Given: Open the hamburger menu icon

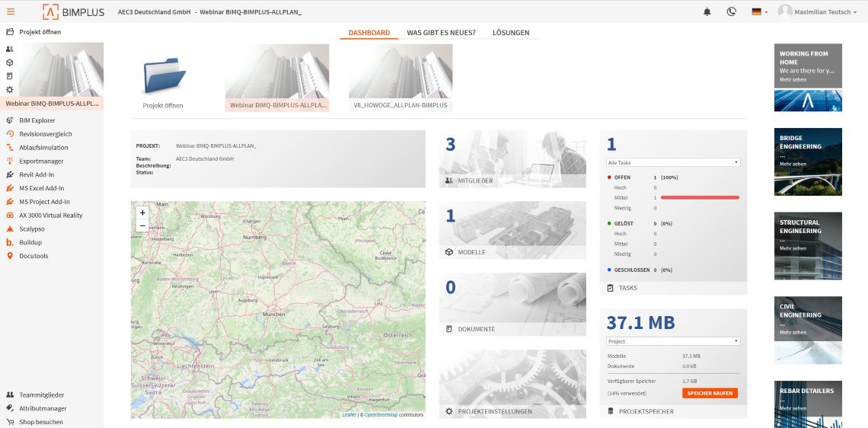Looking at the screenshot, I should (11, 11).
